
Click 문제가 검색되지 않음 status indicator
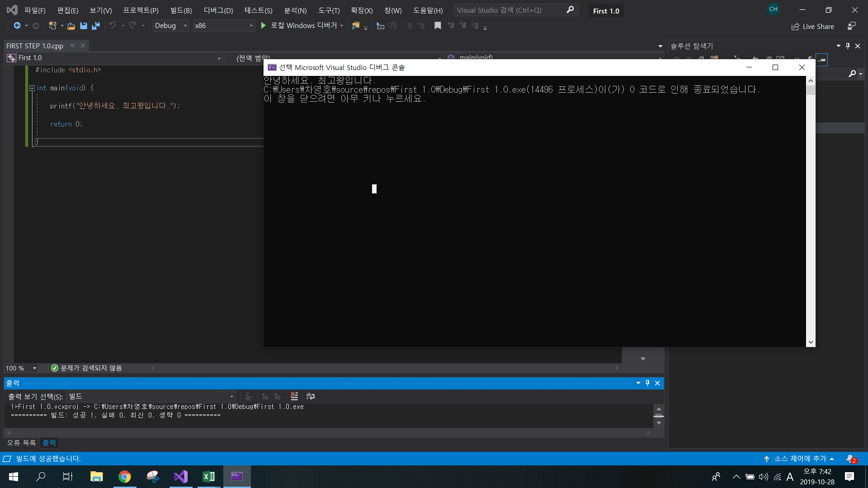pyautogui.click(x=86, y=368)
